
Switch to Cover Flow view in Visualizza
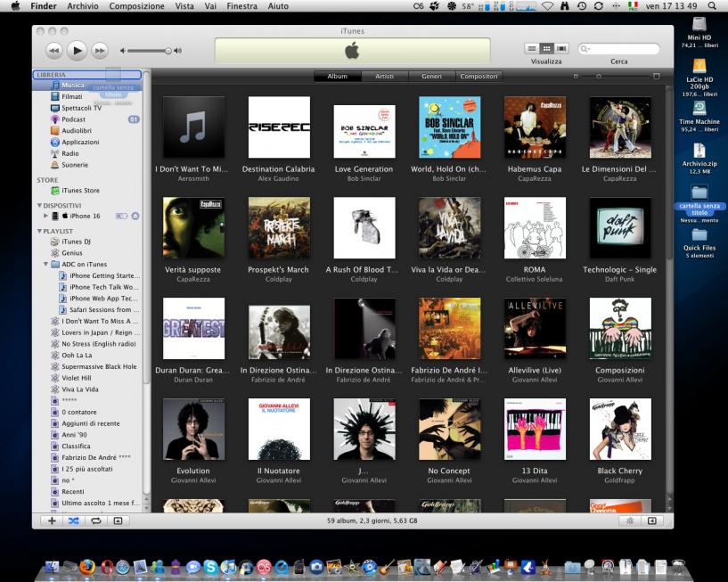[x=561, y=48]
